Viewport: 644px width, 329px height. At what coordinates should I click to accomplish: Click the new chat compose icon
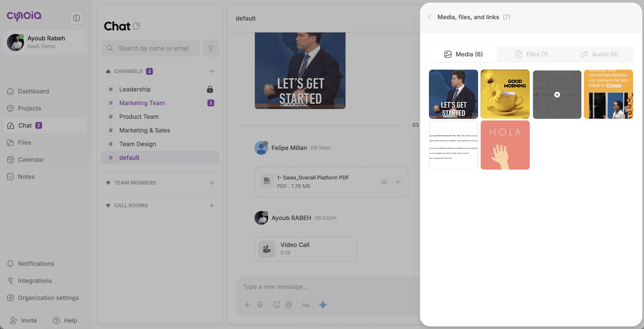[x=136, y=26]
